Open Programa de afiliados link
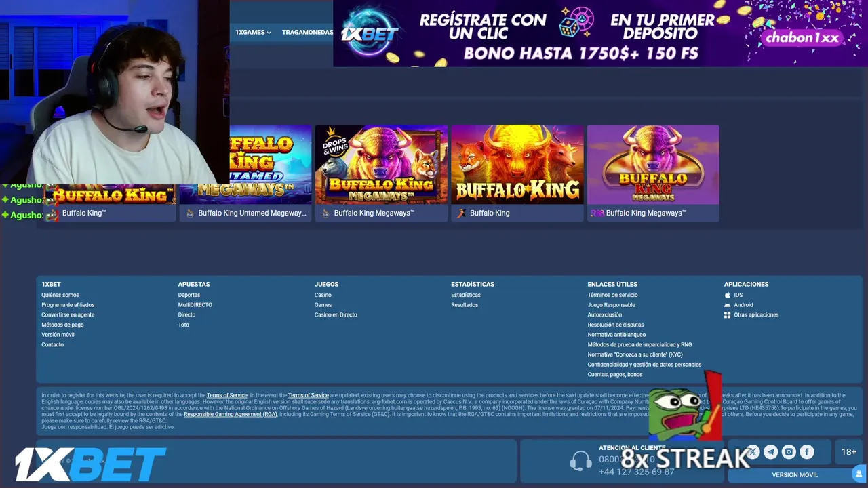 coord(68,305)
